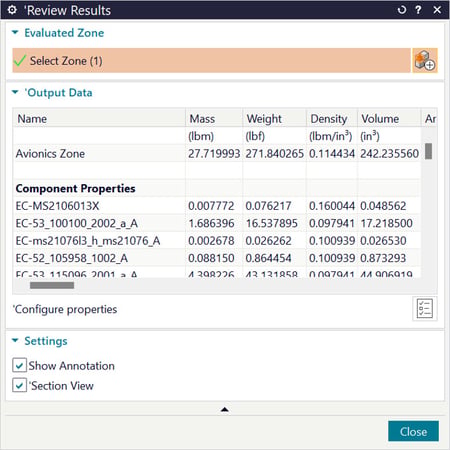450x450 pixels.
Task: Click the weight value 0.864454
Action: [x=268, y=258]
